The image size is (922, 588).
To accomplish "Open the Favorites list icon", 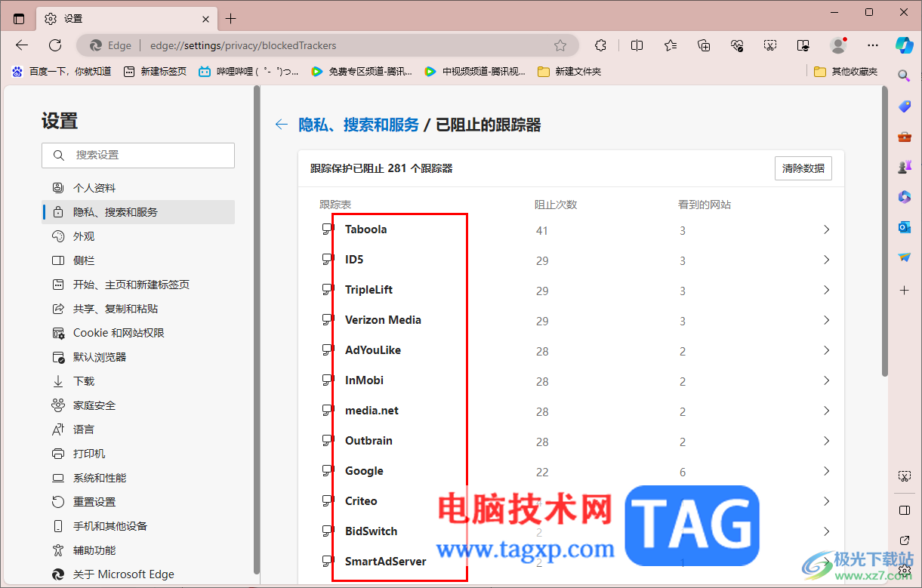I will pos(671,45).
